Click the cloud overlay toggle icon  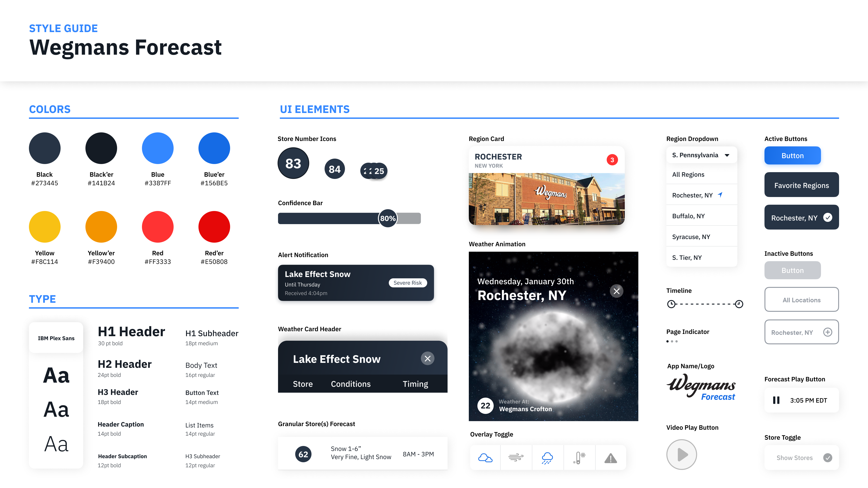click(x=485, y=458)
